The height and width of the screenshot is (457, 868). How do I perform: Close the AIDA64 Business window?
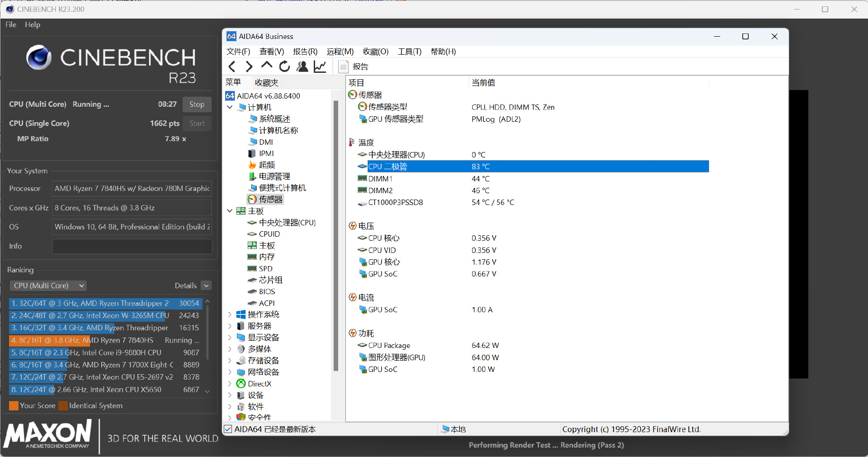(774, 36)
